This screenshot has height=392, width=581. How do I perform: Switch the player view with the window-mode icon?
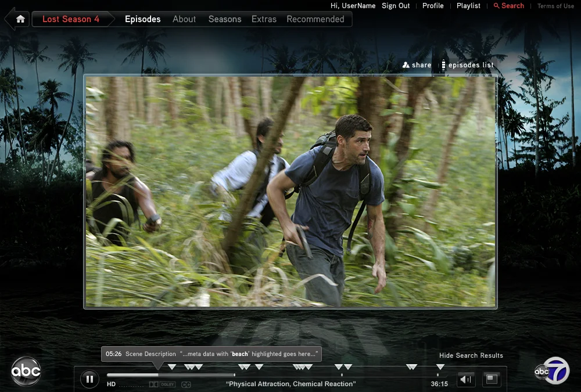point(492,379)
